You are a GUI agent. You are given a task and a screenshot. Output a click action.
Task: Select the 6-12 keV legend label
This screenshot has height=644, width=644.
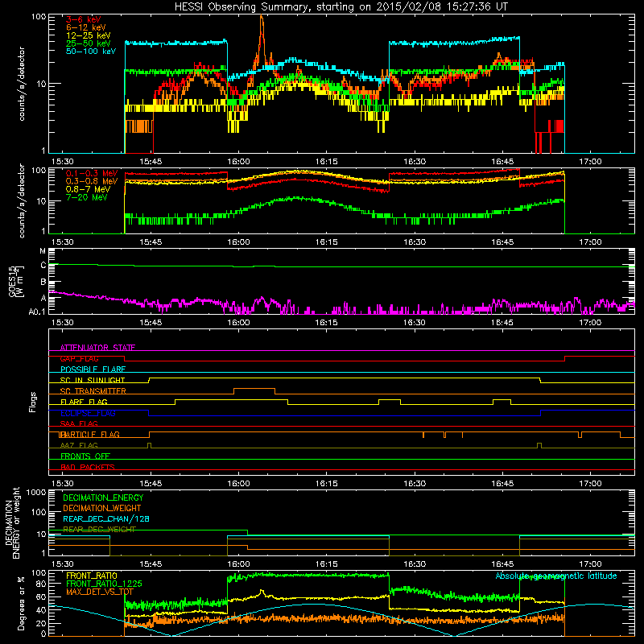click(85, 27)
